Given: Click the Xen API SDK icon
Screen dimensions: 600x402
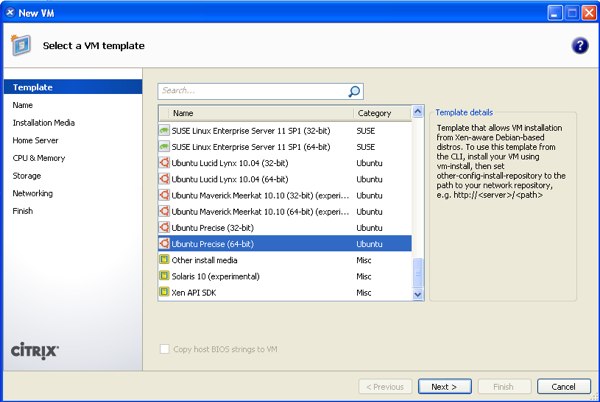Looking at the screenshot, I should pyautogui.click(x=164, y=292).
